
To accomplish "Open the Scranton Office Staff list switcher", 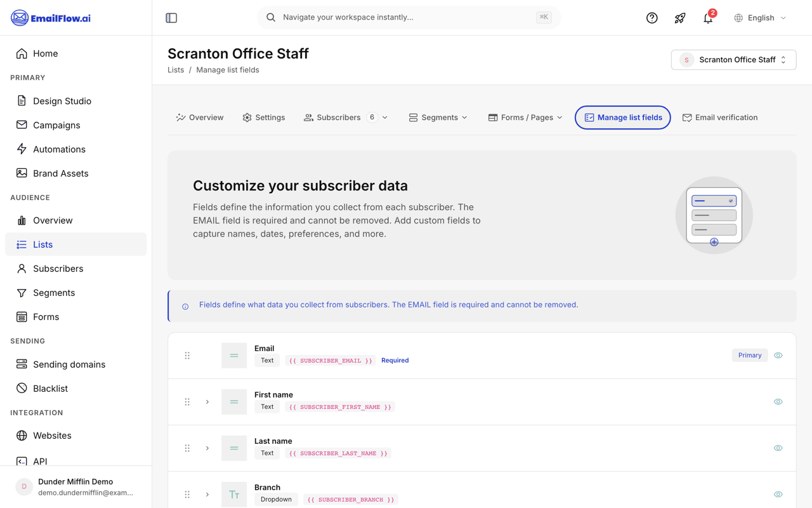I will (733, 60).
